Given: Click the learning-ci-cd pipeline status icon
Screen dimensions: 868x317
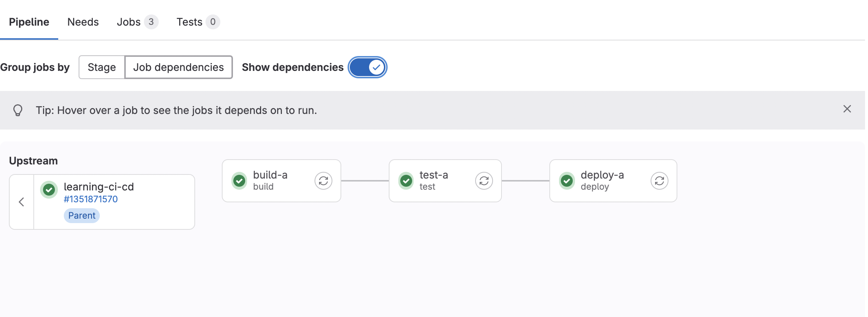Looking at the screenshot, I should click(x=49, y=189).
